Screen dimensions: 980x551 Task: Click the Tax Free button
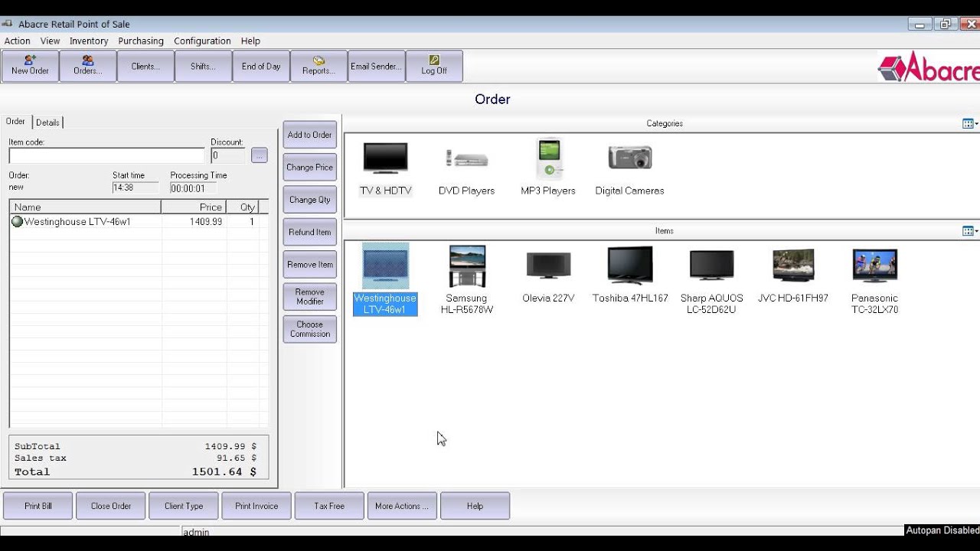pos(329,506)
